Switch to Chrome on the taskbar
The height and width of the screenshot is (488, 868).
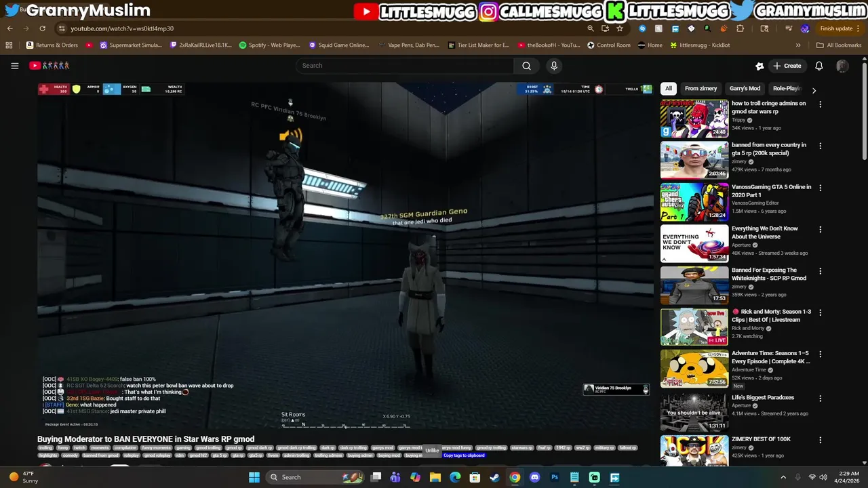click(515, 477)
